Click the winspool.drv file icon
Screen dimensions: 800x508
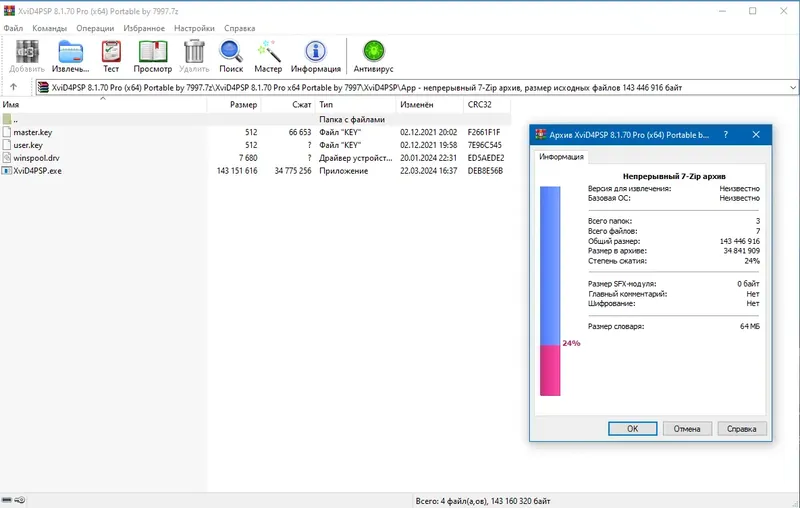(x=7, y=158)
